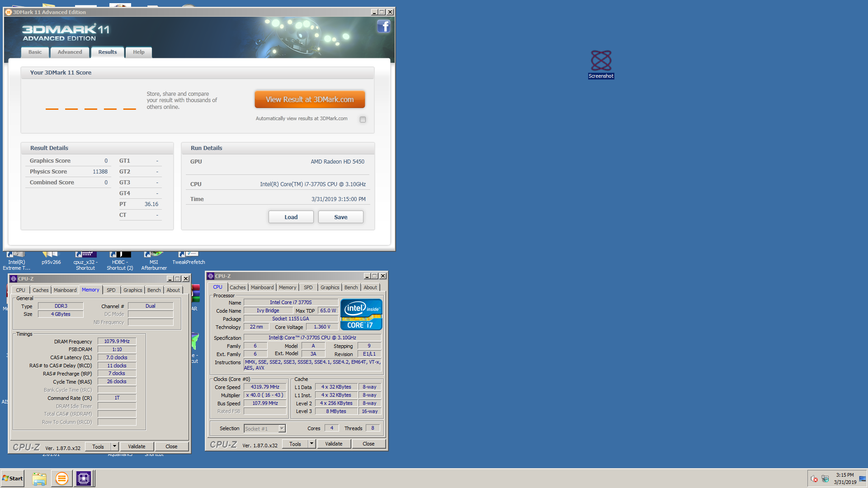The height and width of the screenshot is (488, 868).
Task: Open File Explorer from the taskbar
Action: (39, 479)
